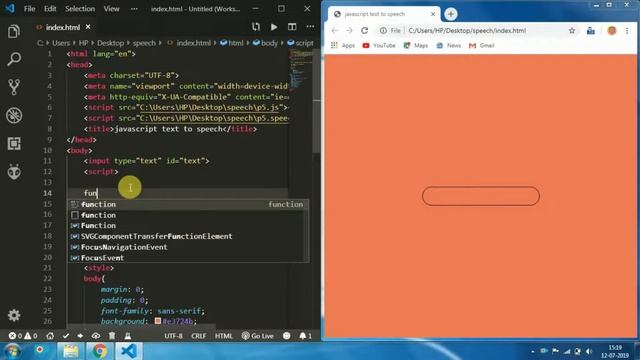Open the Explorer view in VS Code

click(x=14, y=31)
